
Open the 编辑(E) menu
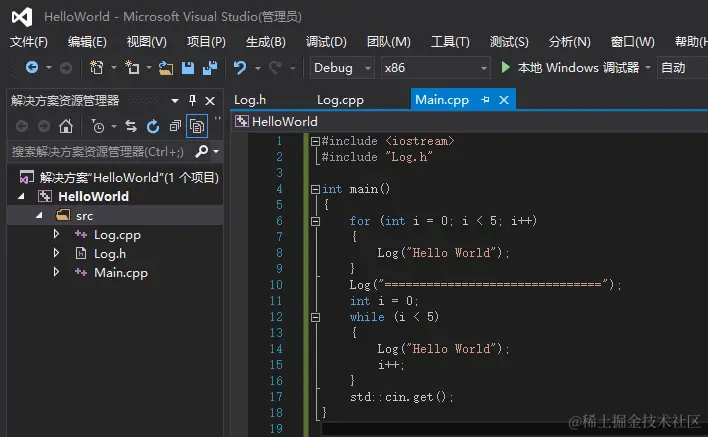[87, 42]
